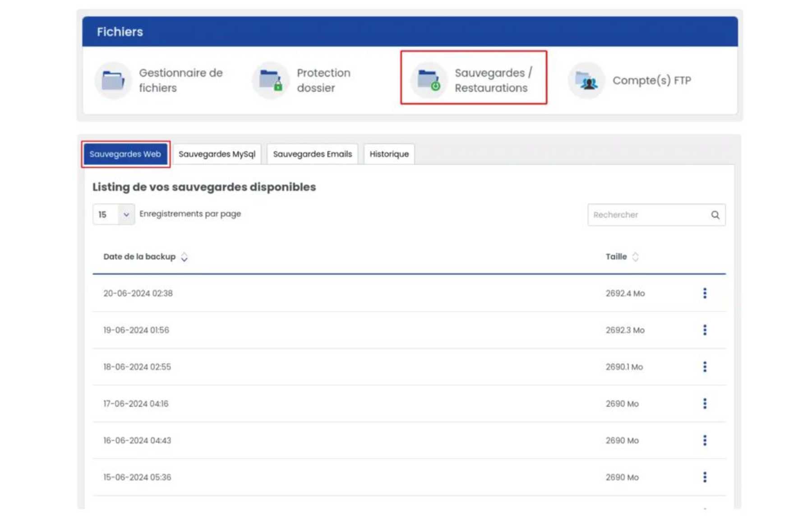The width and height of the screenshot is (812, 520).
Task: Open actions menu for 15-06-2024 05:36 backup
Action: click(x=705, y=477)
